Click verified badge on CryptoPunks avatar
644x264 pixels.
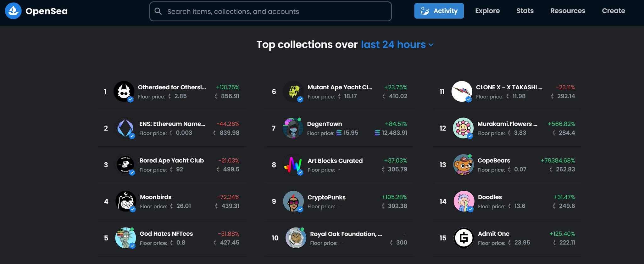point(300,209)
